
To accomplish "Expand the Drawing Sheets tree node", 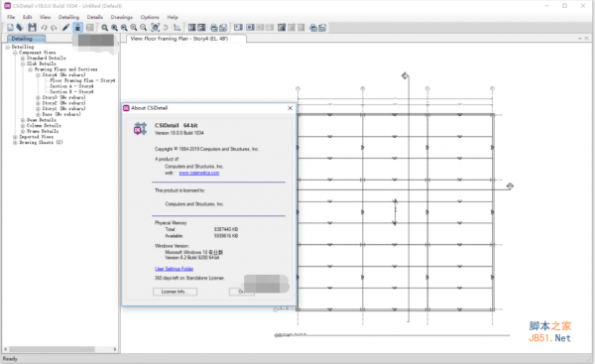I will point(15,143).
